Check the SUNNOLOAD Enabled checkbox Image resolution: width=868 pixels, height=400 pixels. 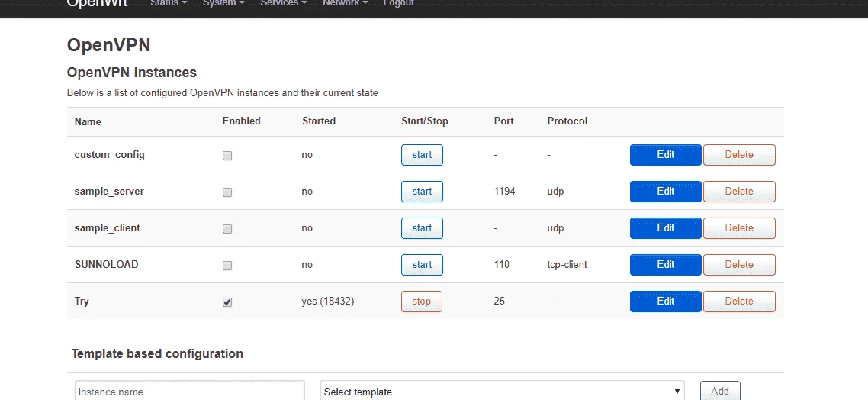(x=227, y=266)
